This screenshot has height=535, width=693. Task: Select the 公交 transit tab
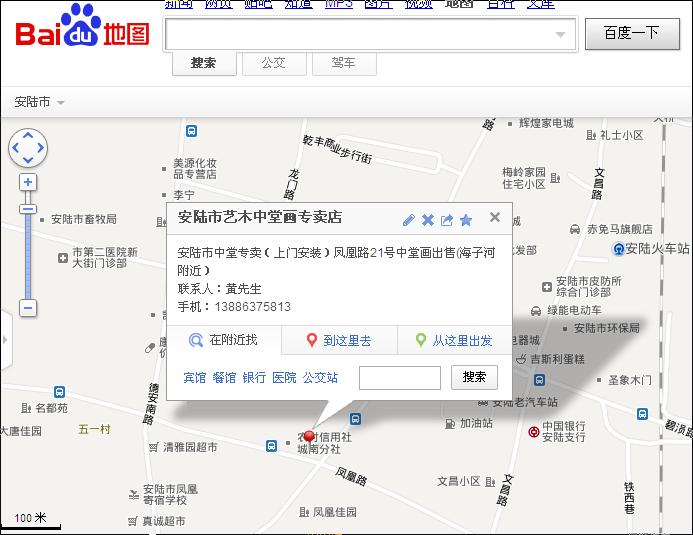[x=274, y=64]
